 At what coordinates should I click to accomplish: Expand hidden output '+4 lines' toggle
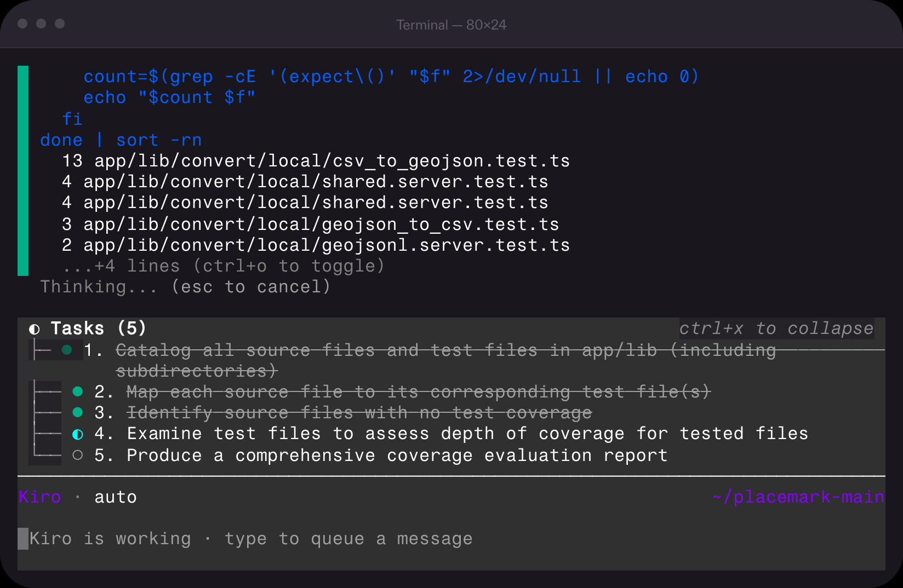click(224, 266)
